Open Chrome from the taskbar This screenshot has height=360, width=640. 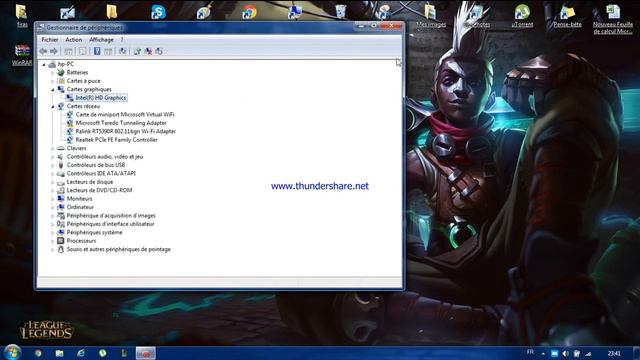(x=38, y=353)
